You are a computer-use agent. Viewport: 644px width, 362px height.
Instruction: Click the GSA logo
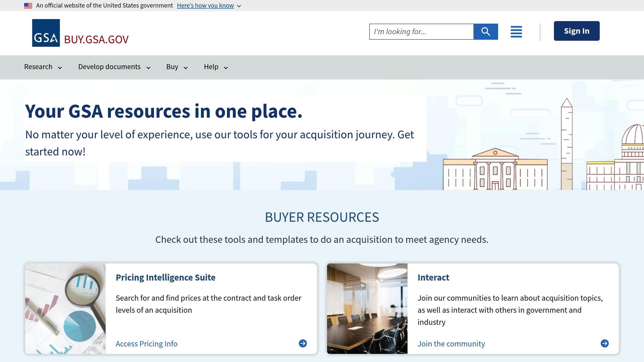click(46, 33)
